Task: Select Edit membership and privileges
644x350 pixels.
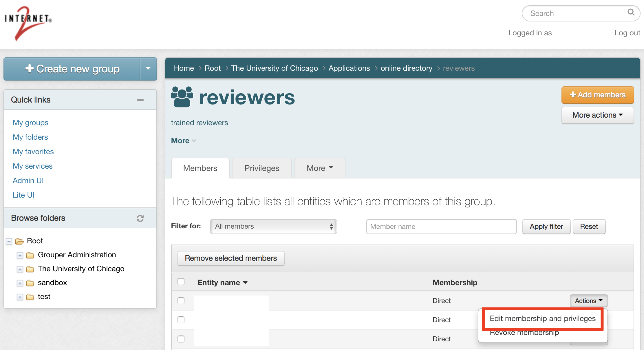Action: 542,318
